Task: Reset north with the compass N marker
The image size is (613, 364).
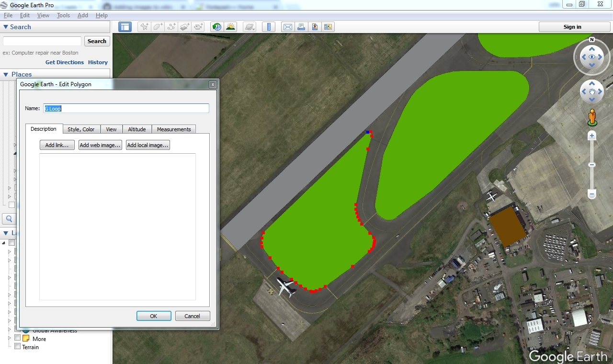Action: pyautogui.click(x=592, y=40)
